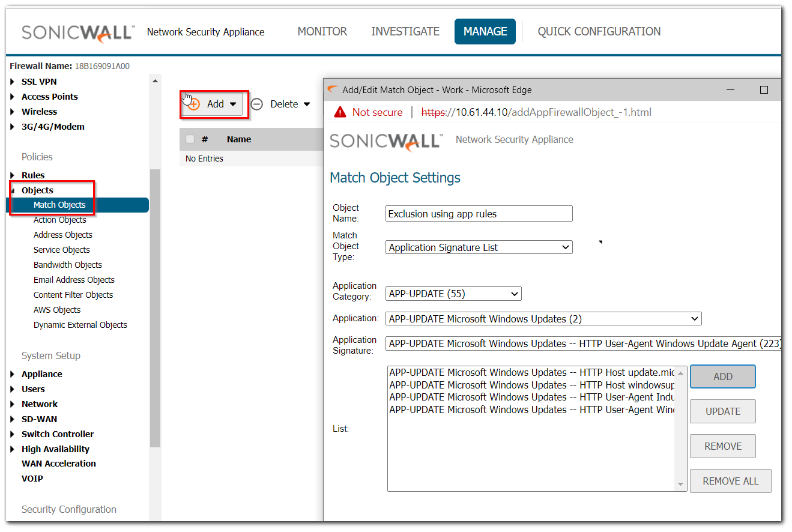
Task: Open the Application dropdown for Windows Updates
Action: point(543,319)
